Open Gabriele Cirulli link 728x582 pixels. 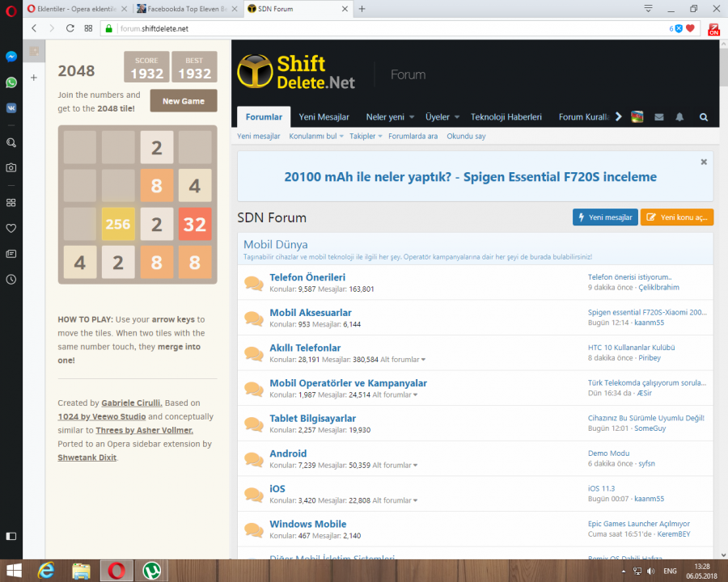pos(132,403)
